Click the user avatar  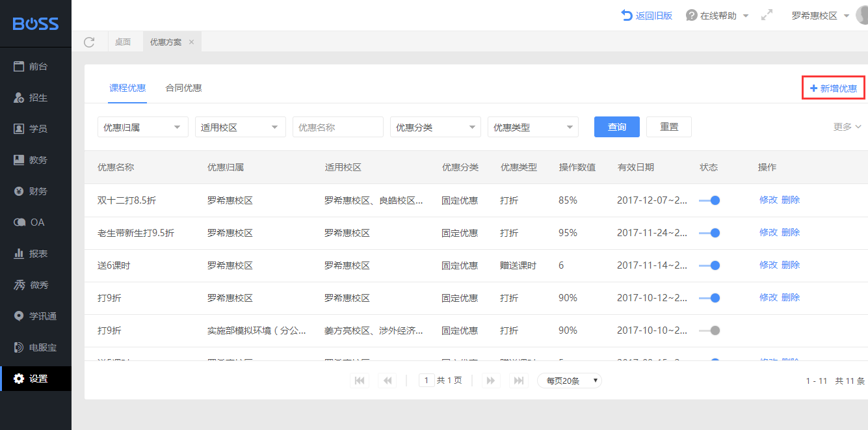pyautogui.click(x=862, y=15)
